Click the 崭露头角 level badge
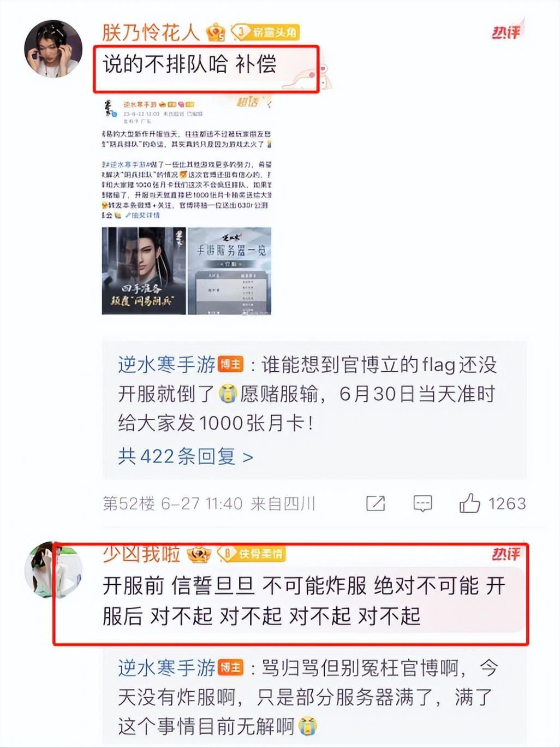Image resolution: width=560 pixels, height=748 pixels. click(x=265, y=32)
